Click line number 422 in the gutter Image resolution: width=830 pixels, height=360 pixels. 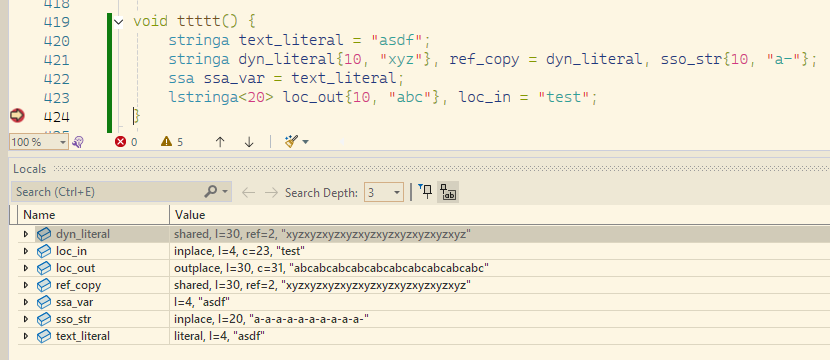coord(56,79)
